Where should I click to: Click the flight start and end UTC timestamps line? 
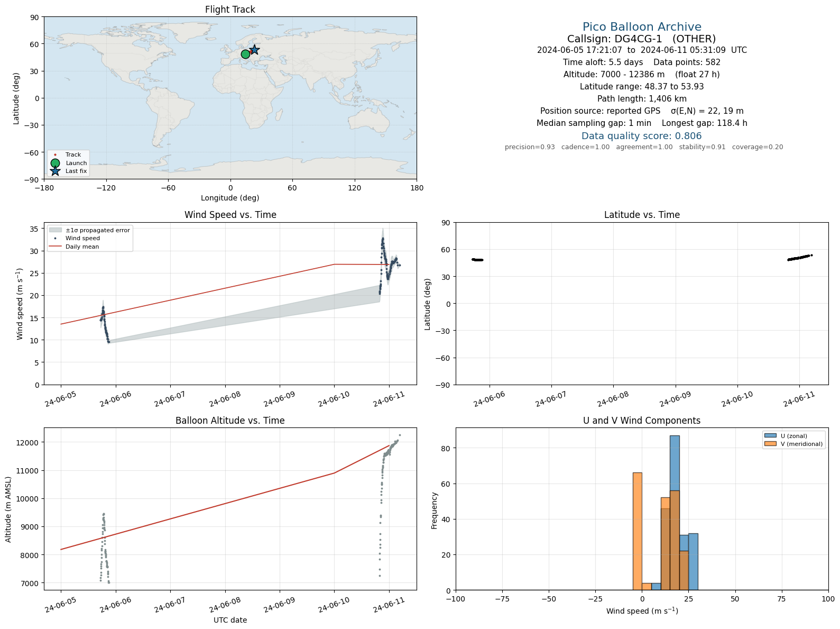point(642,50)
